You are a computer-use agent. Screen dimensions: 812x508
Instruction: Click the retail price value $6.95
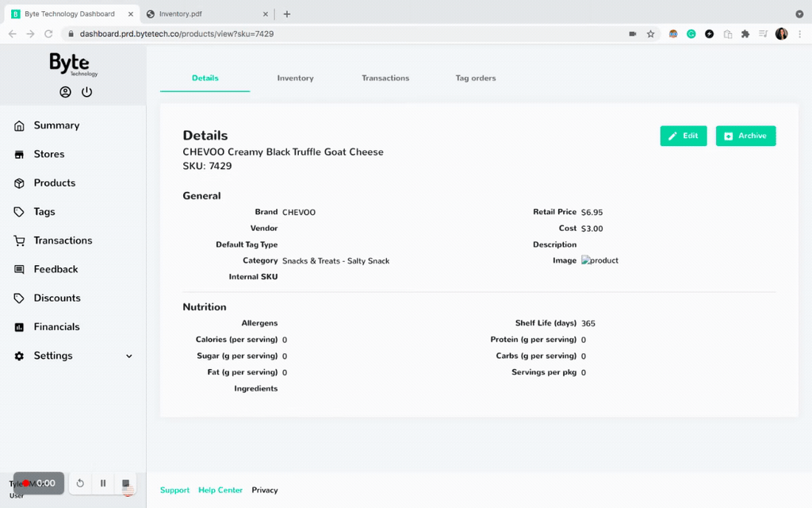(592, 212)
